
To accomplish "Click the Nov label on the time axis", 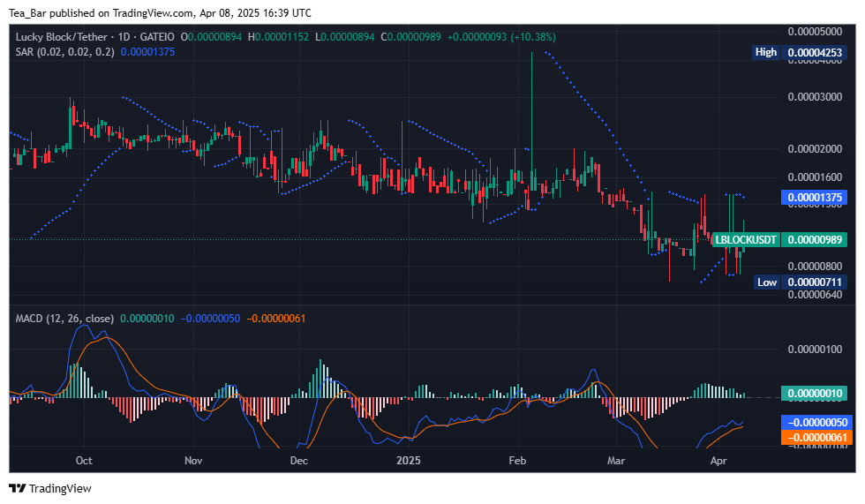I will tap(193, 461).
